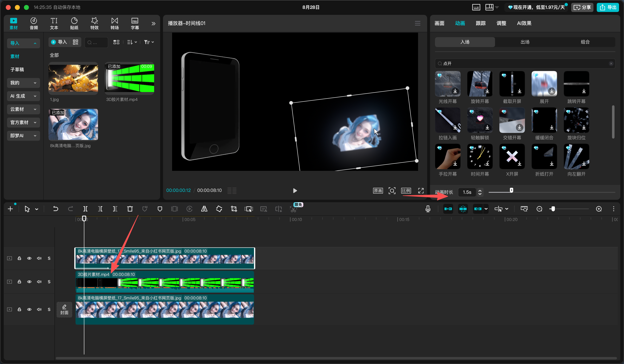This screenshot has height=364, width=624.
Task: Click the 导入 import media button
Action: 59,42
